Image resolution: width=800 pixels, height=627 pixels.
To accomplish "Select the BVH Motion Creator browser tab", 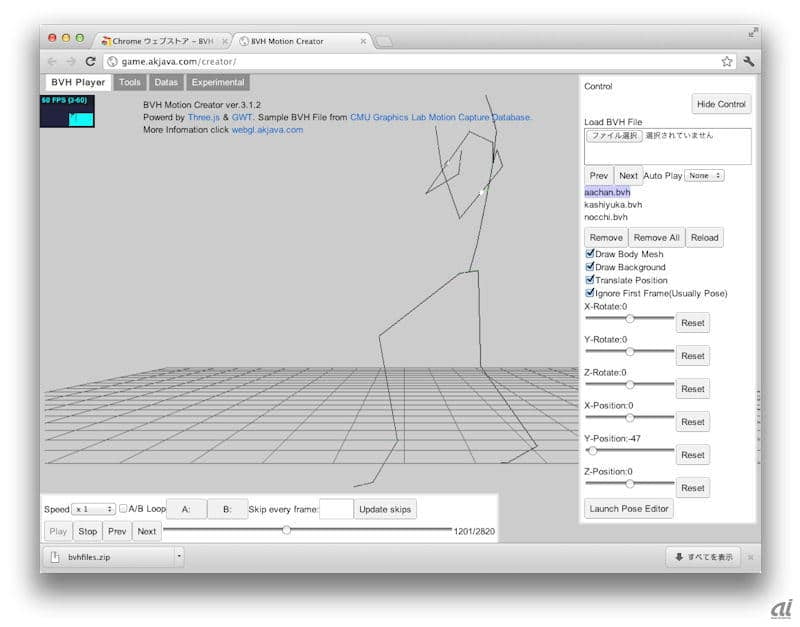I will (x=304, y=41).
